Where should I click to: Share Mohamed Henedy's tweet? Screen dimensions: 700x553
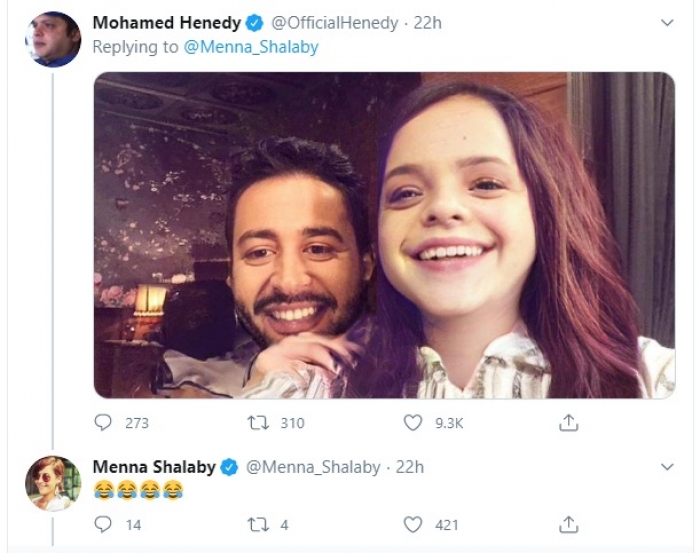point(568,423)
